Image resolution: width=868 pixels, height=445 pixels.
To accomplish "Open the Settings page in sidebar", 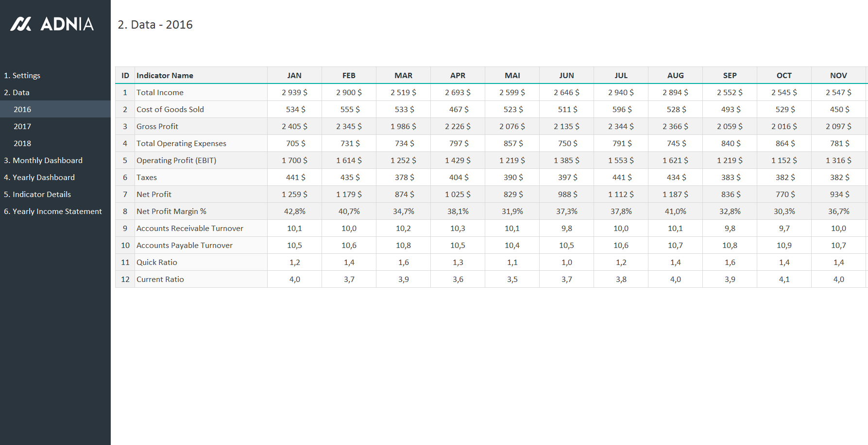I will 22,75.
